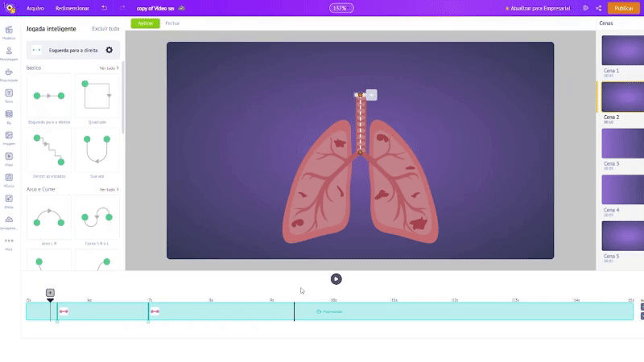Click the undo arrow in the top bar

pos(104,7)
